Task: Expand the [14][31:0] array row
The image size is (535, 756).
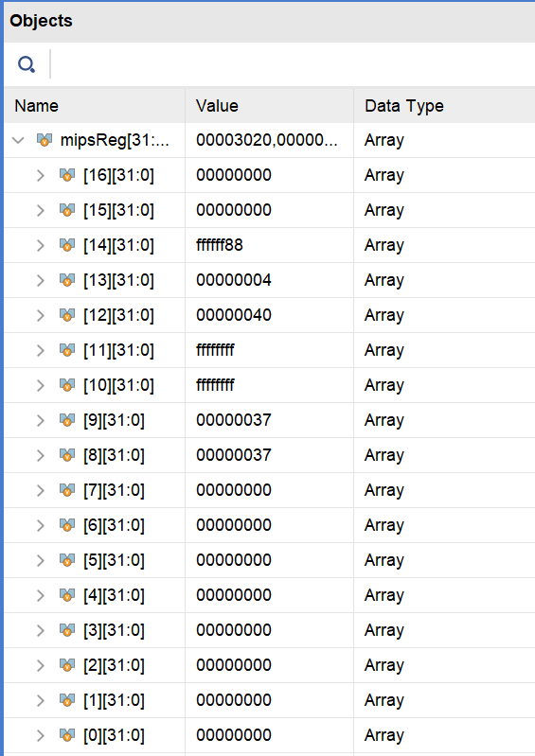Action: coord(41,245)
